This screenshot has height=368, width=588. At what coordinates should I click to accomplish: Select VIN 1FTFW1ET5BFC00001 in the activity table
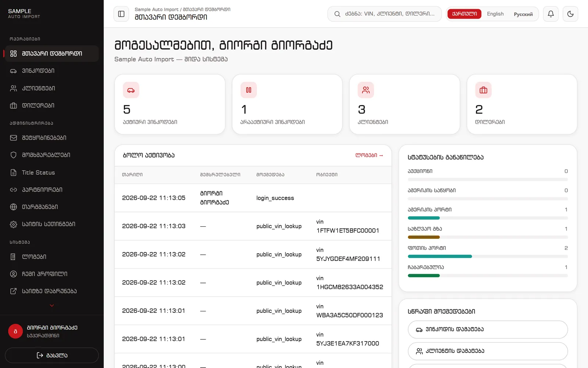point(348,231)
